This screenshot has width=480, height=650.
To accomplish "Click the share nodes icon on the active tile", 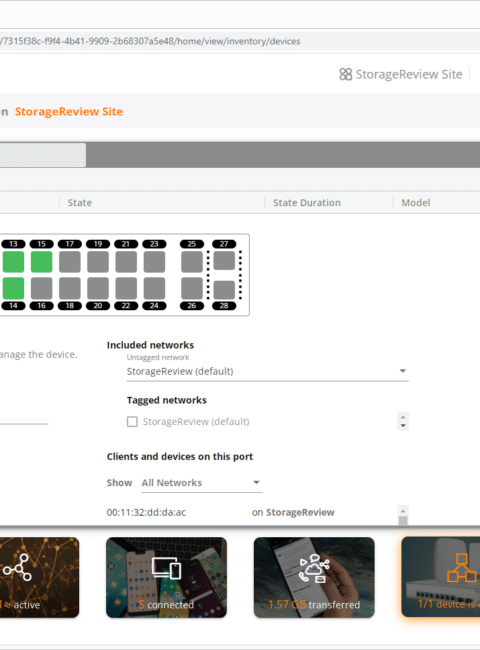I will 17,568.
